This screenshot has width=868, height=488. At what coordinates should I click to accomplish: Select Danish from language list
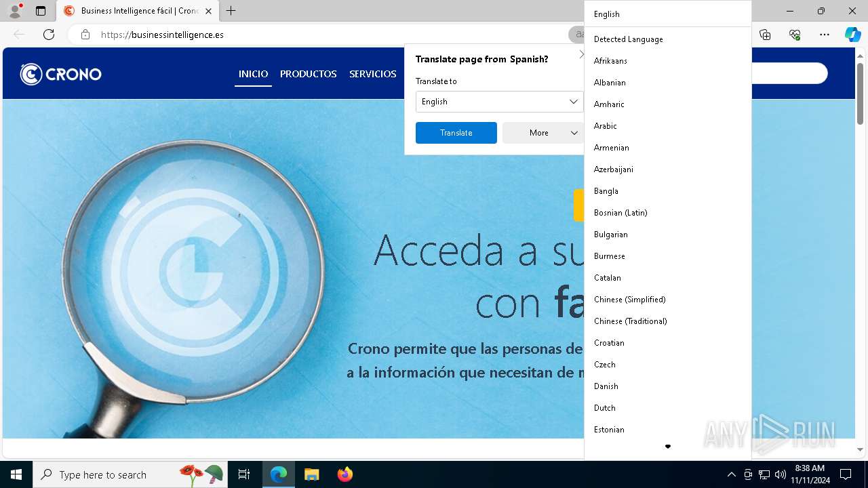coord(668,386)
